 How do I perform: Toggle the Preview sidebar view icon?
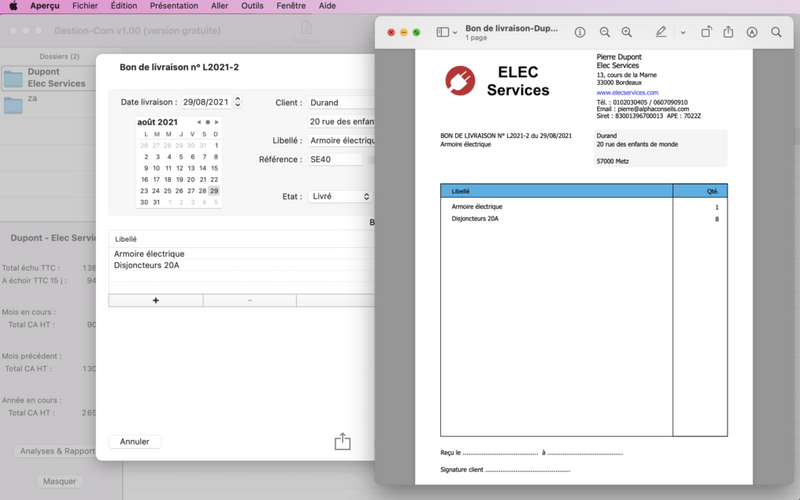pos(442,32)
